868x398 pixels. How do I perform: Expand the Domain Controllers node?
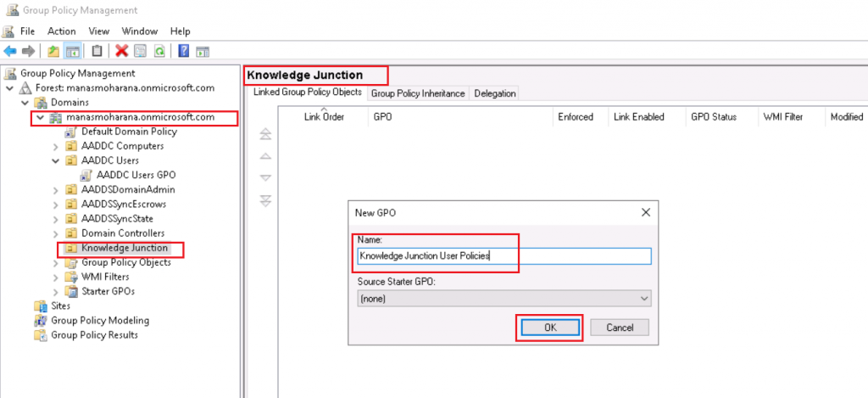[x=56, y=233]
